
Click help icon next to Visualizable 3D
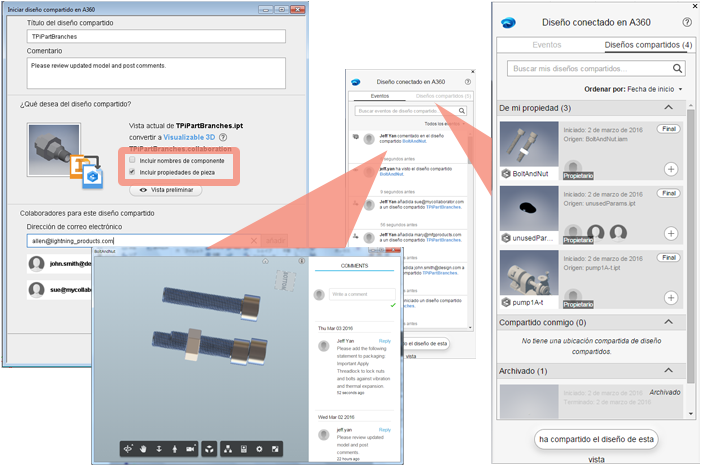[x=223, y=137]
